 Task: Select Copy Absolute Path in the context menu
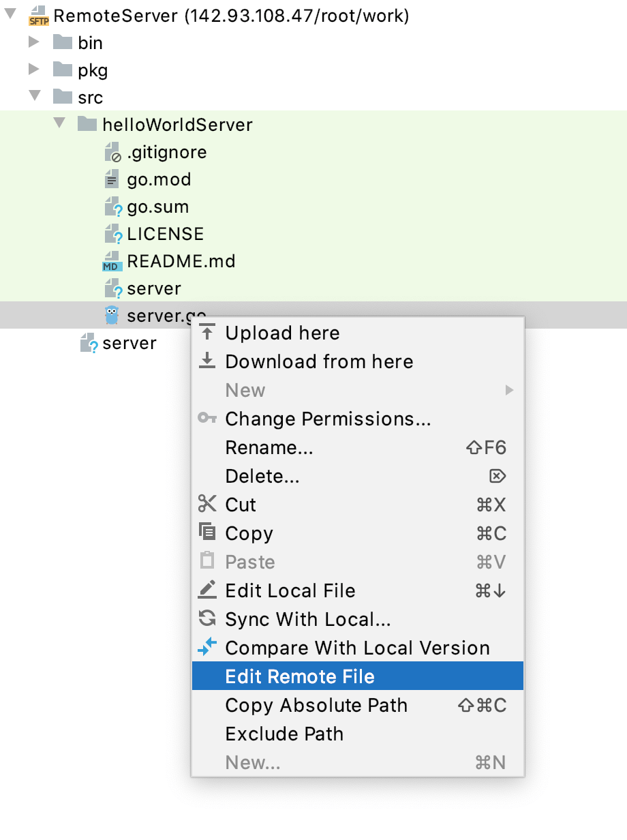316,705
